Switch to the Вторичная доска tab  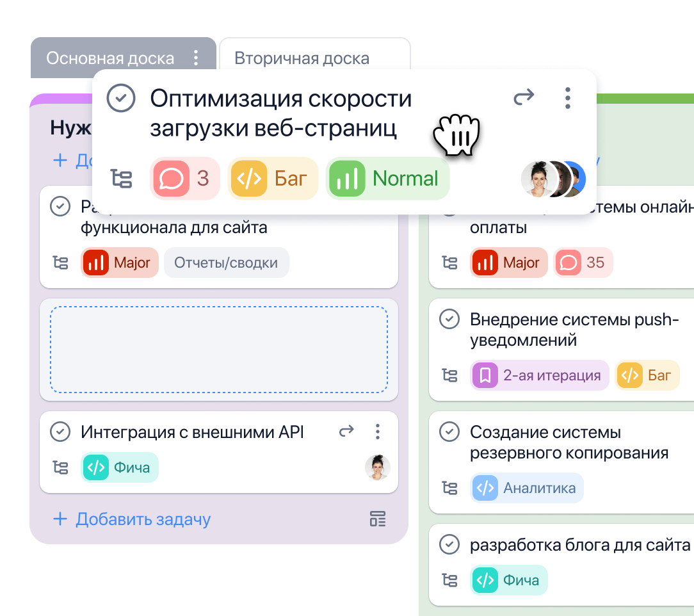301,58
